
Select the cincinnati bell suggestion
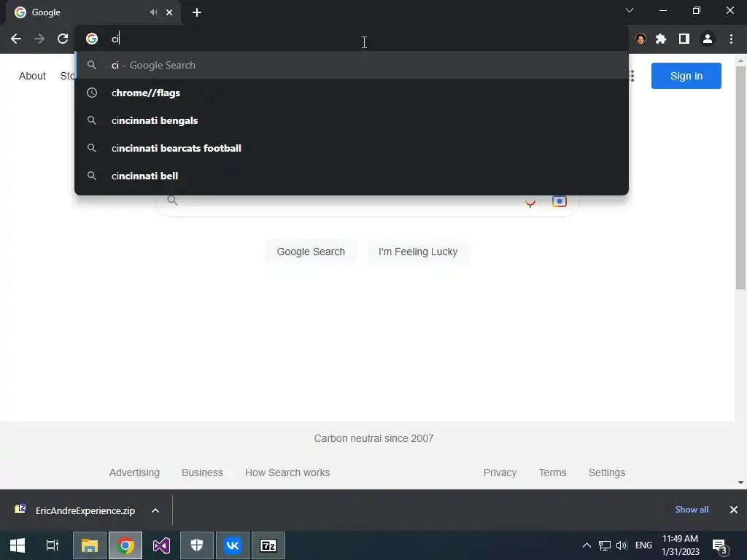pos(352,176)
